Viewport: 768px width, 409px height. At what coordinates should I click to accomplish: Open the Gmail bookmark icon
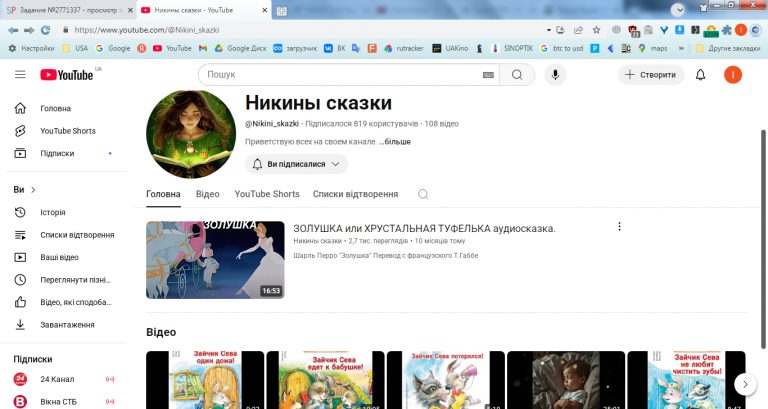pos(203,48)
